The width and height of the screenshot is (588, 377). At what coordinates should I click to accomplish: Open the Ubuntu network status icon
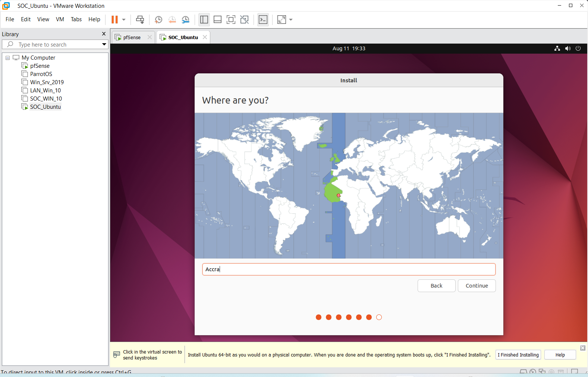(x=557, y=48)
